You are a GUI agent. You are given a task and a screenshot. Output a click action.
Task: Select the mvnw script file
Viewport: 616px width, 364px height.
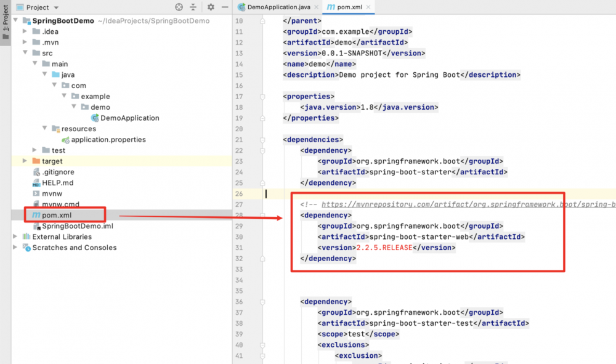click(52, 193)
